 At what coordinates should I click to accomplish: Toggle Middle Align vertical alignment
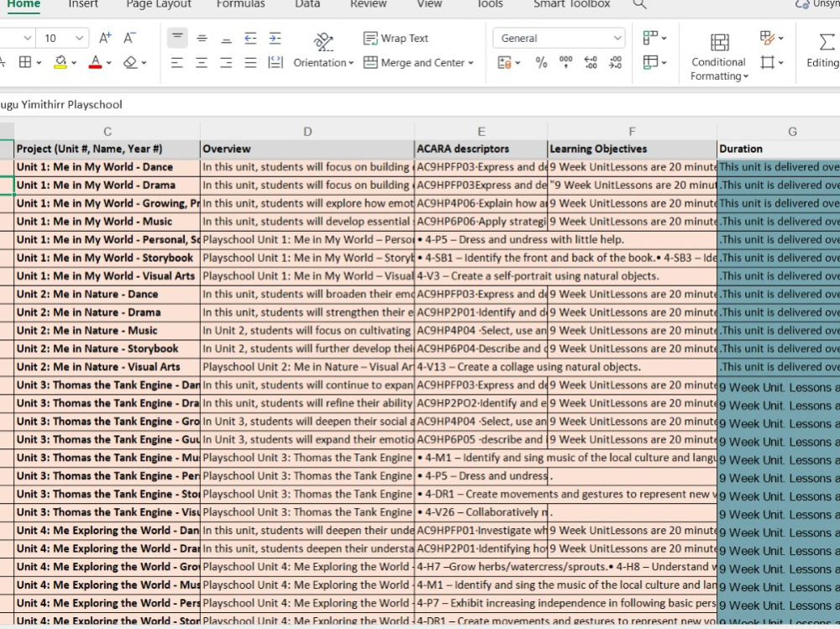click(202, 38)
